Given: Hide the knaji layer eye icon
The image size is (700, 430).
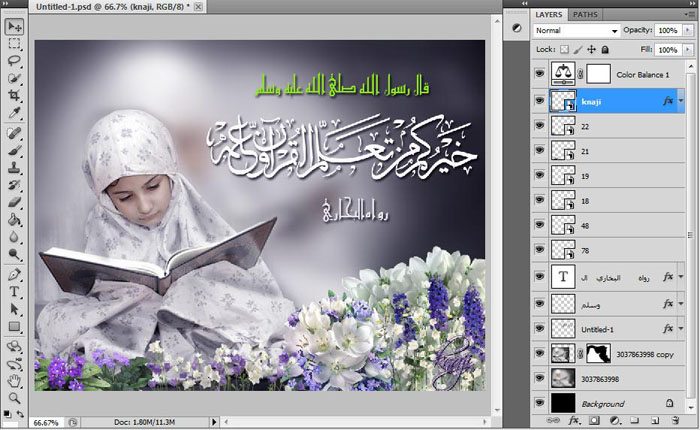Looking at the screenshot, I should (540, 101).
